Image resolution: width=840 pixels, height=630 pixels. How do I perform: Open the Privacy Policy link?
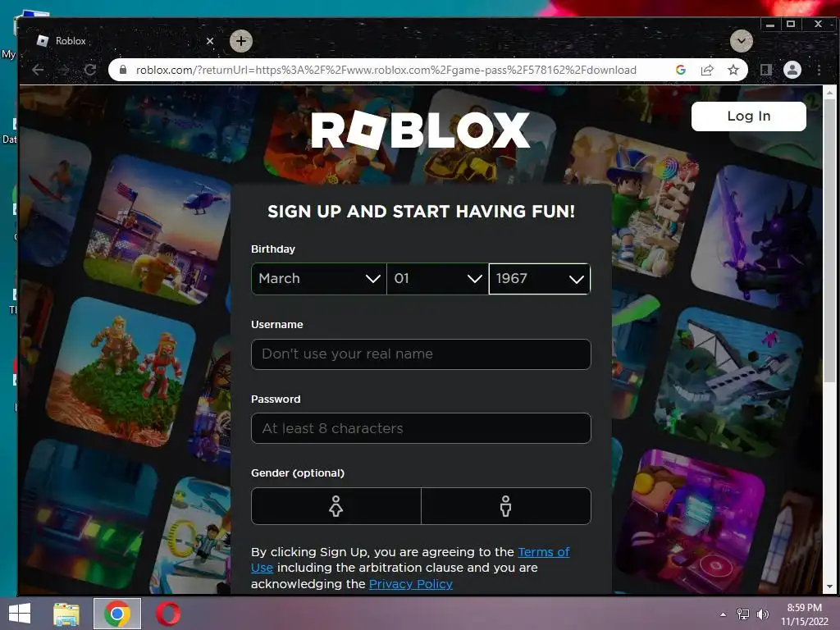[411, 583]
